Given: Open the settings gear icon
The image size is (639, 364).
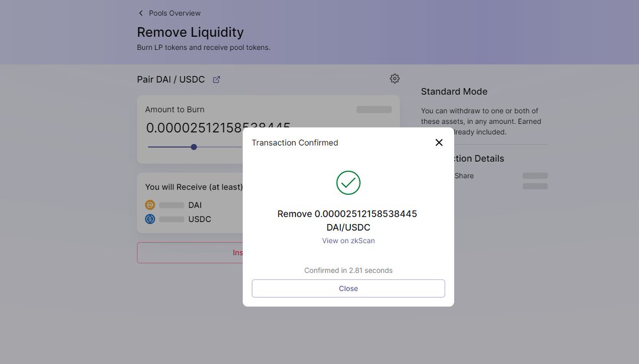Looking at the screenshot, I should [395, 79].
